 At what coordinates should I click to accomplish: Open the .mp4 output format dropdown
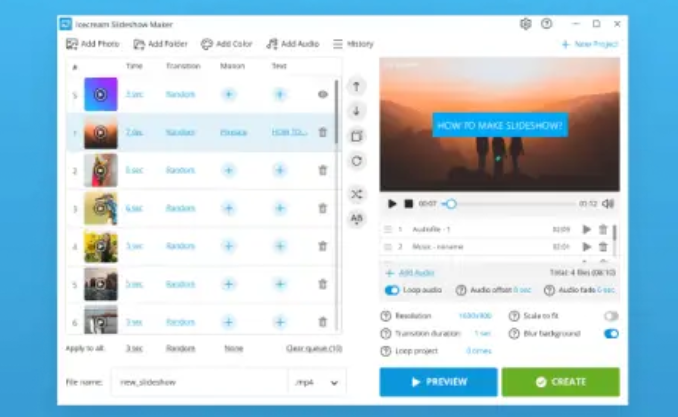(x=317, y=382)
